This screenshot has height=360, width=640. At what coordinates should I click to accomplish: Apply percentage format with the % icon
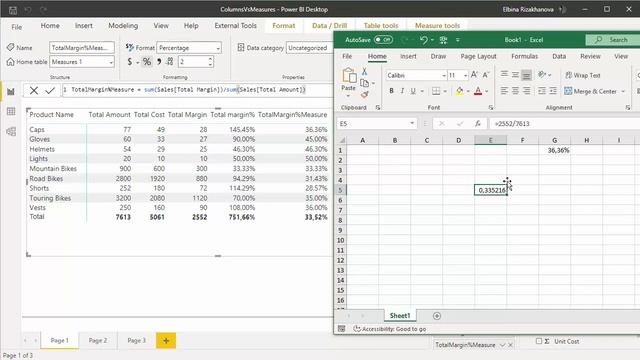click(x=147, y=62)
